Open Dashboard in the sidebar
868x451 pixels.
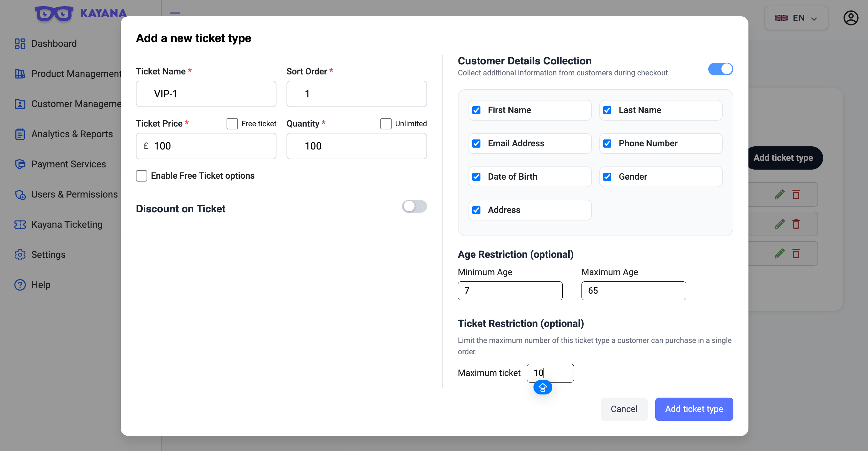click(54, 44)
